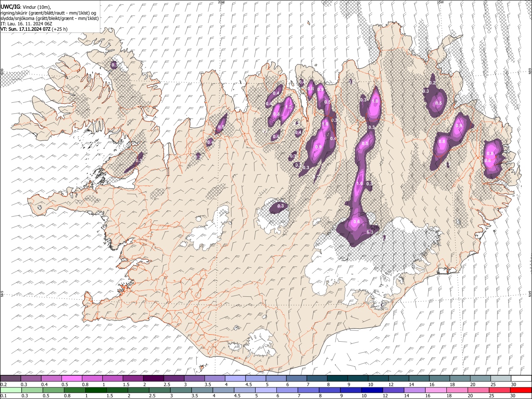Click the '20W' longitude label
The width and height of the screenshot is (532, 399).
221,2
